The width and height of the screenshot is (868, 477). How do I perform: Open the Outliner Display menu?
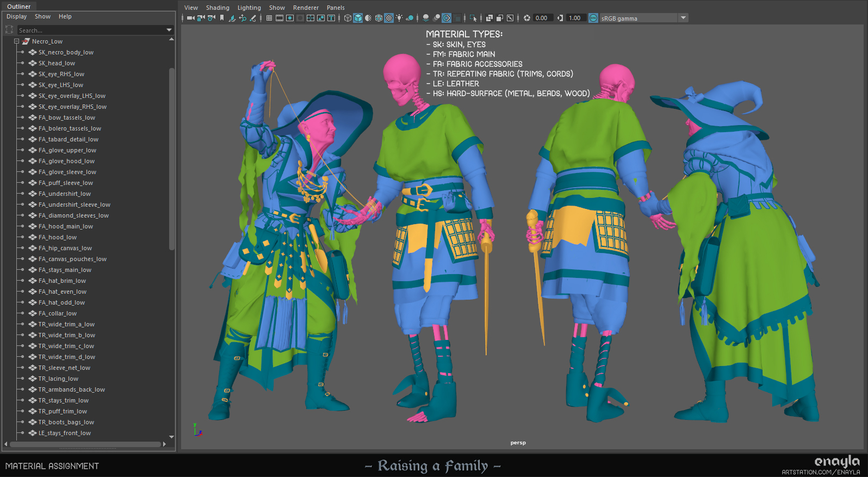16,16
